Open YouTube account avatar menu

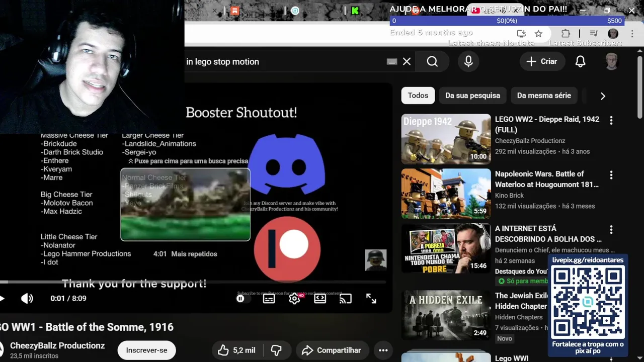coord(611,61)
